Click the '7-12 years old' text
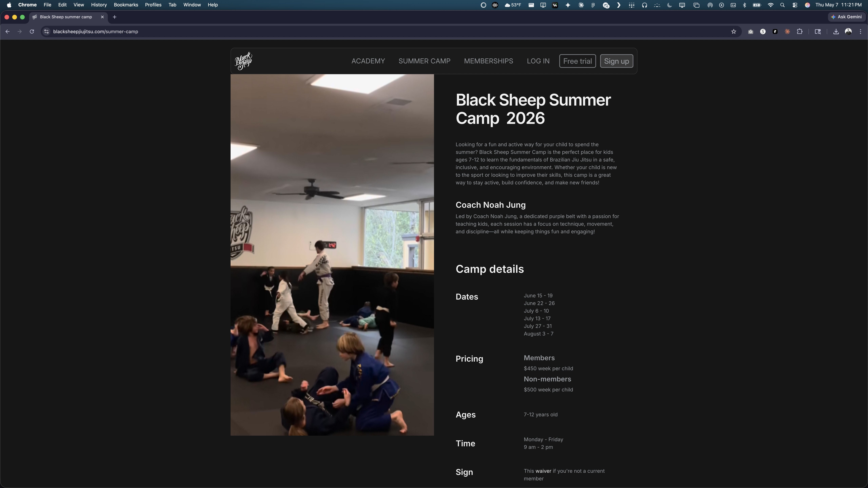This screenshot has height=488, width=868. (x=540, y=415)
